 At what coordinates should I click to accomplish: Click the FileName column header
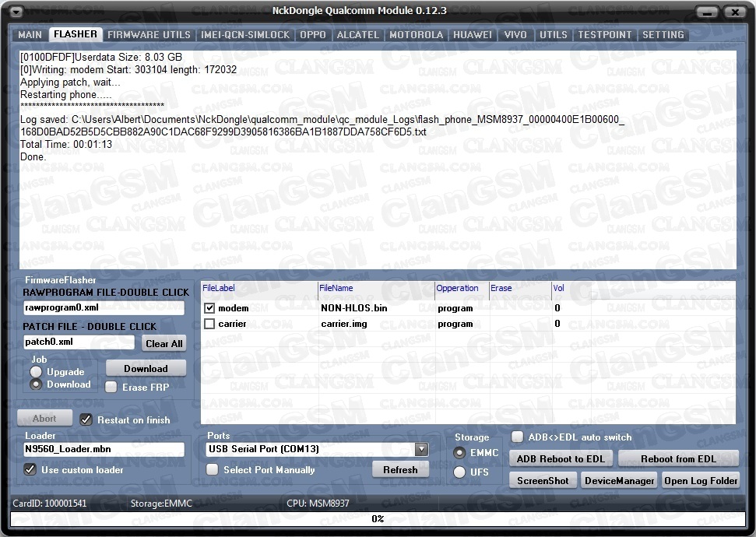click(376, 288)
